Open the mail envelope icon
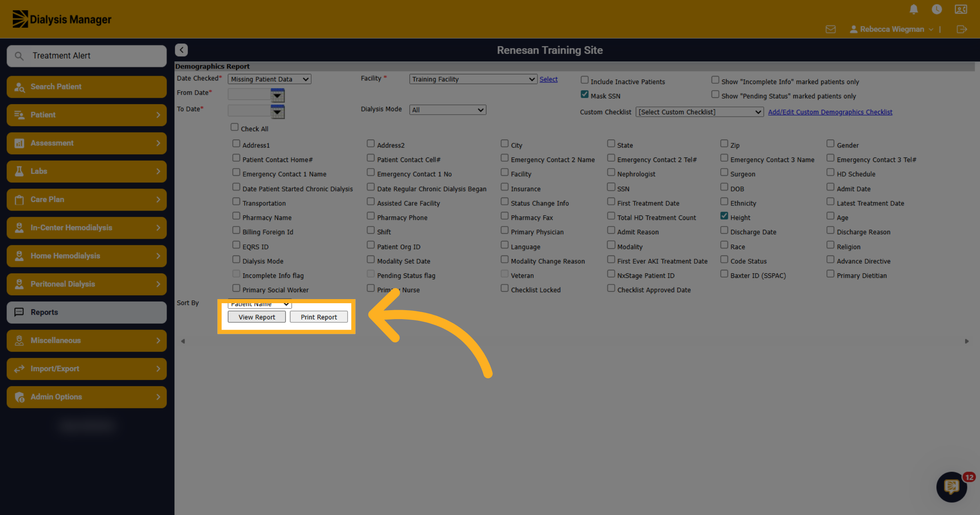Viewport: 980px width, 515px height. (831, 29)
